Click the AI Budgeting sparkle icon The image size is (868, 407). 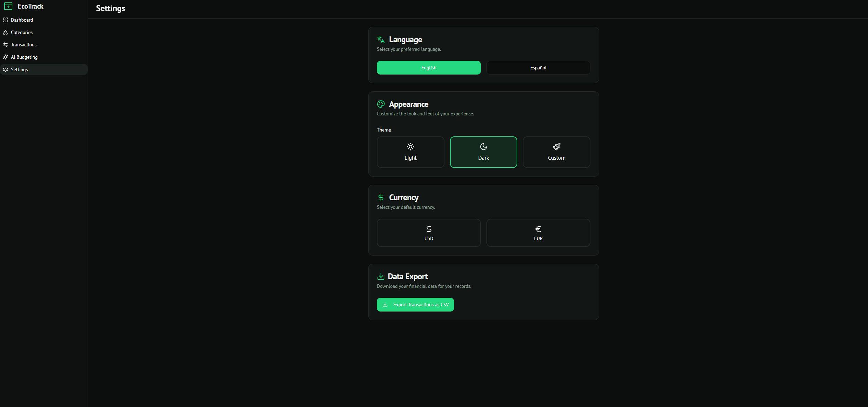coord(5,57)
